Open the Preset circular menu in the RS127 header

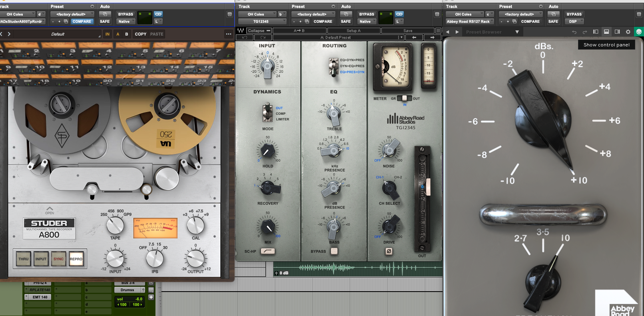pyautogui.click(x=540, y=6)
